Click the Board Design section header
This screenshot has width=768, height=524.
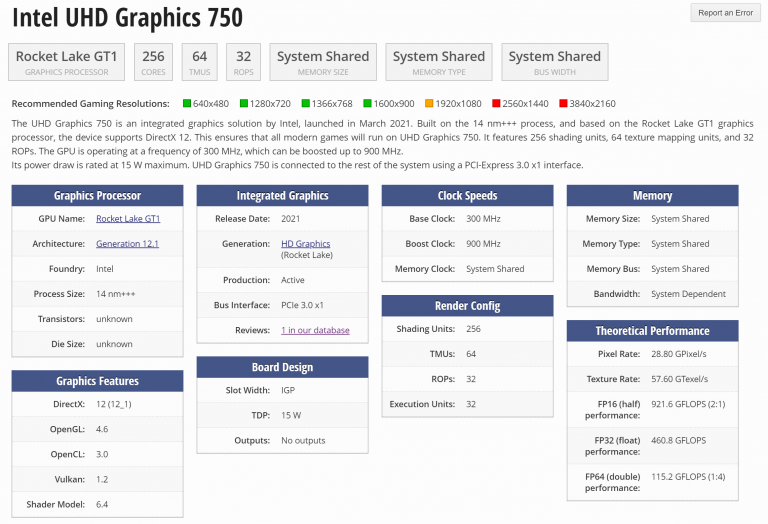(283, 367)
